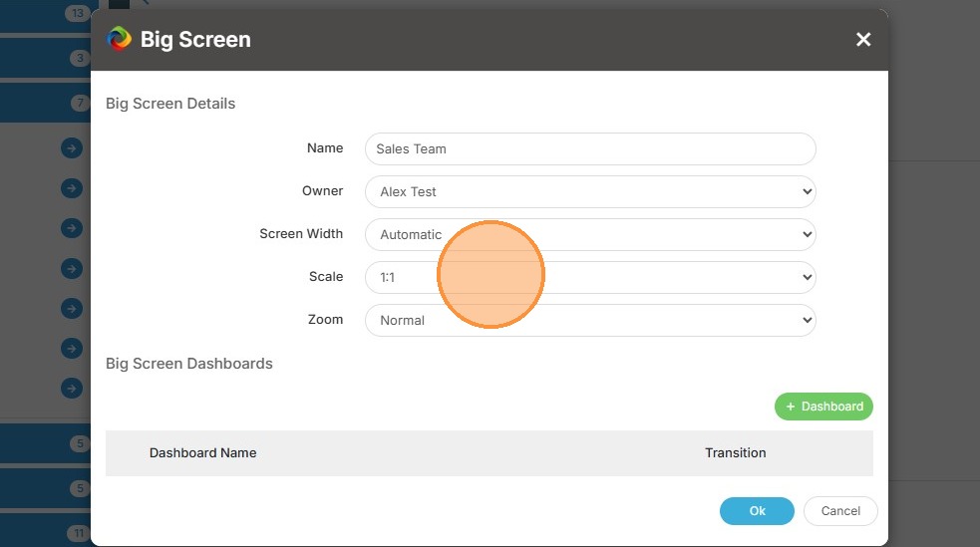
Task: Click the sidebar badge showing 13
Action: tap(78, 13)
